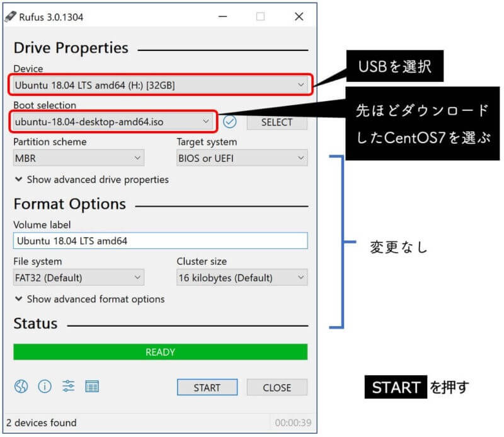Expand Show advanced format options
Screen dimensions: 504x437
(90, 299)
